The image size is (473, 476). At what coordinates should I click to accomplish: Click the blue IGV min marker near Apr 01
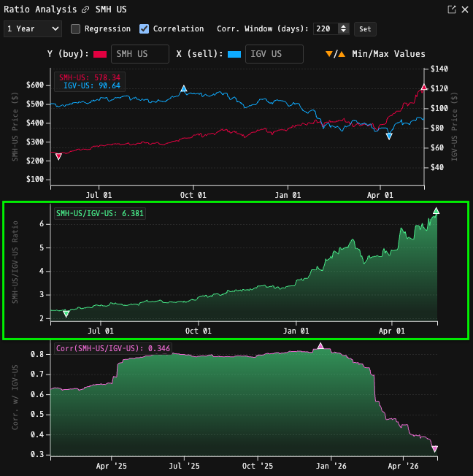[389, 137]
